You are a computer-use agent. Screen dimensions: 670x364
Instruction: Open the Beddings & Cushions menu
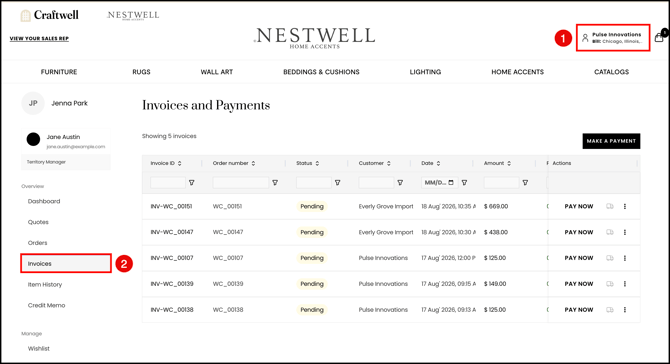coord(321,72)
